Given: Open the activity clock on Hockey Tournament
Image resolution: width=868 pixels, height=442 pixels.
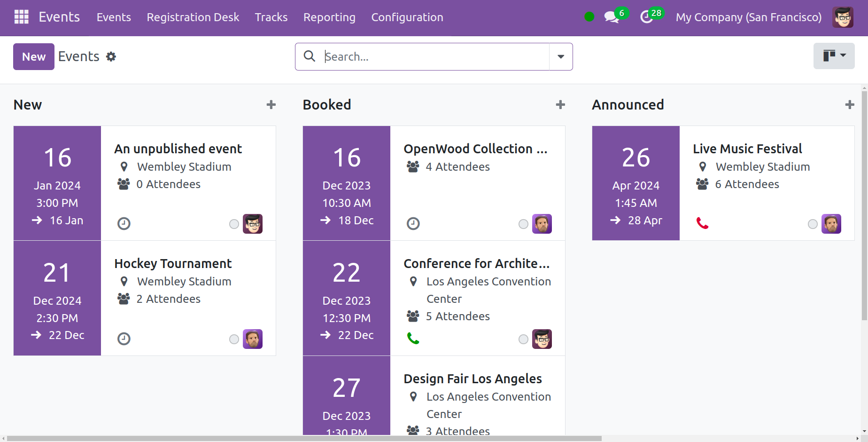Looking at the screenshot, I should [124, 339].
